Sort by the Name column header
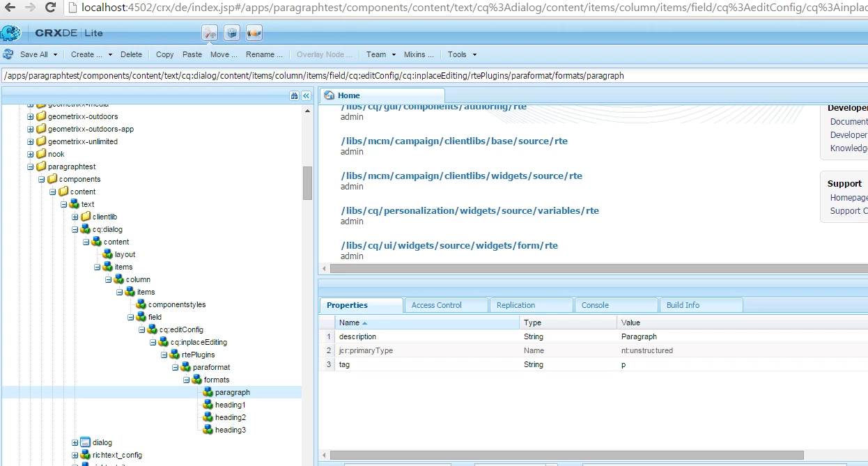868x466 pixels. coord(427,323)
